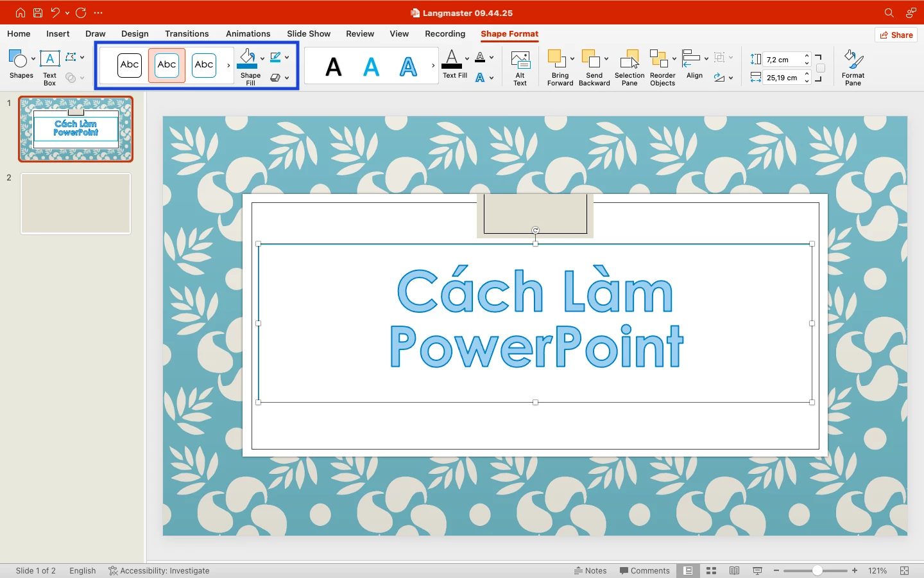This screenshot has width=924, height=578.
Task: Toggle the Comments pane
Action: (x=645, y=570)
